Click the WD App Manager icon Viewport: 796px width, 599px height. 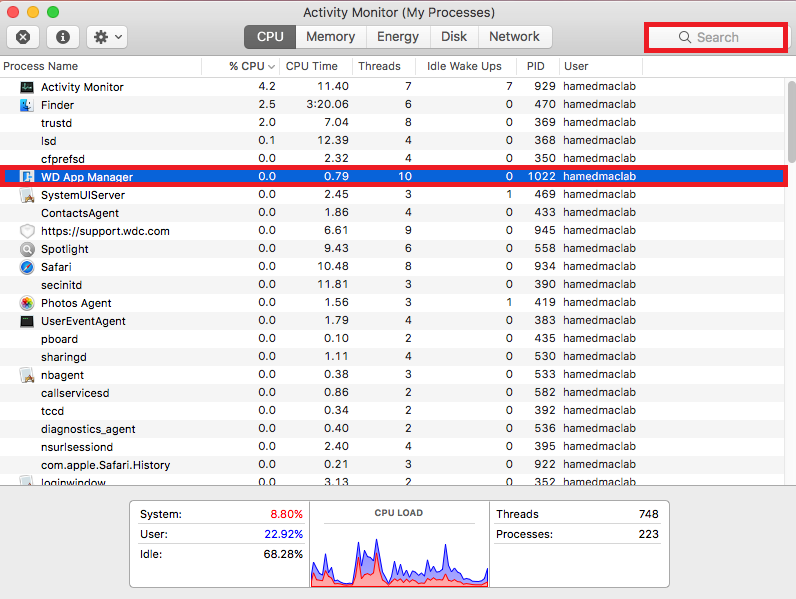coord(27,177)
